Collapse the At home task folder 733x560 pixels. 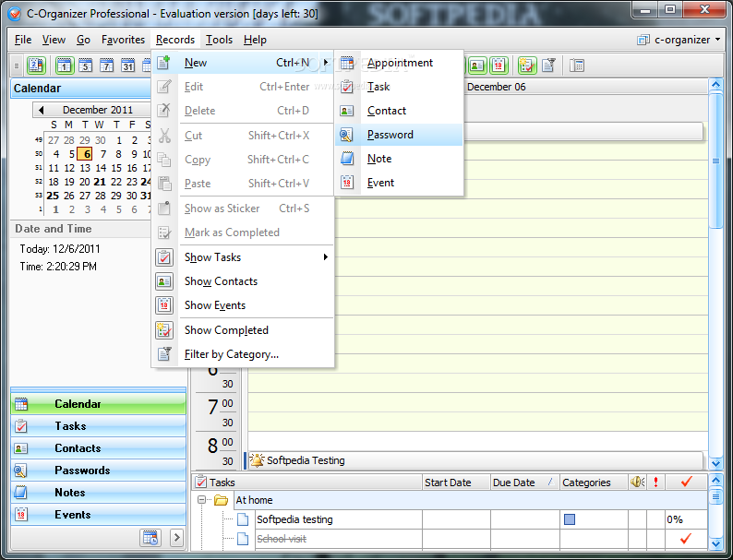(x=201, y=500)
